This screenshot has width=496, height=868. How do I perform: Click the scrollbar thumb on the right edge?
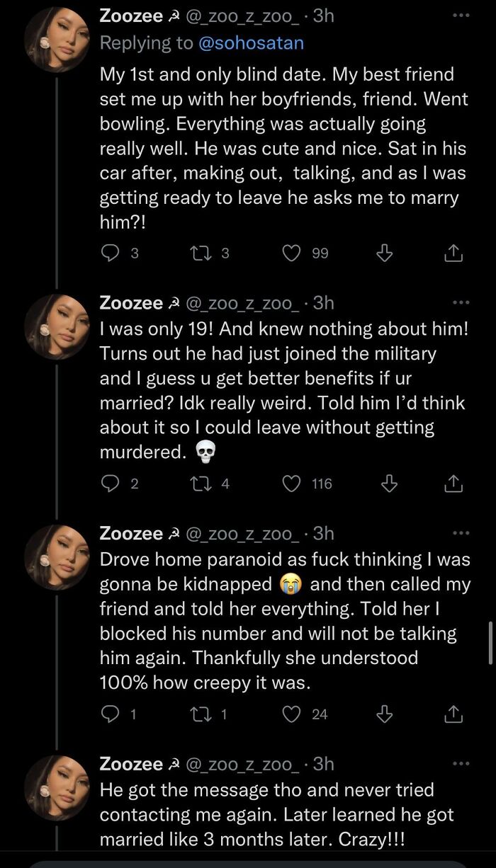pyautogui.click(x=490, y=643)
